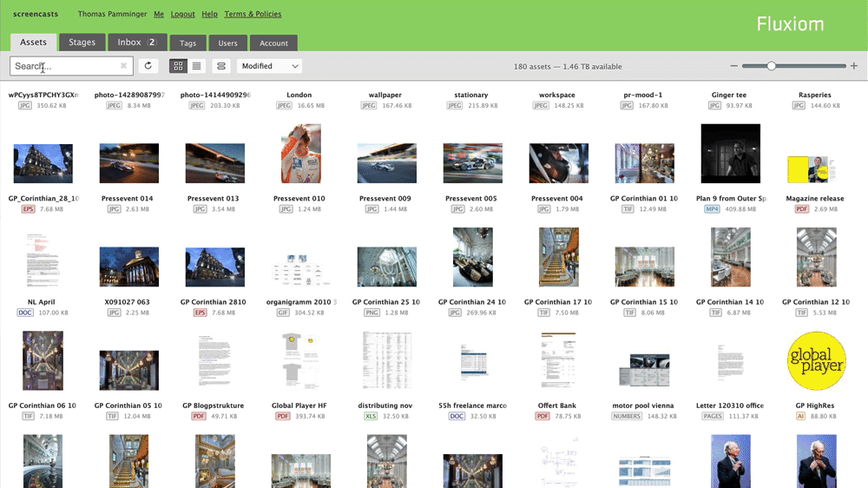Screen dimensions: 868x488
Task: Click the wallpaper asset name
Action: click(385, 95)
